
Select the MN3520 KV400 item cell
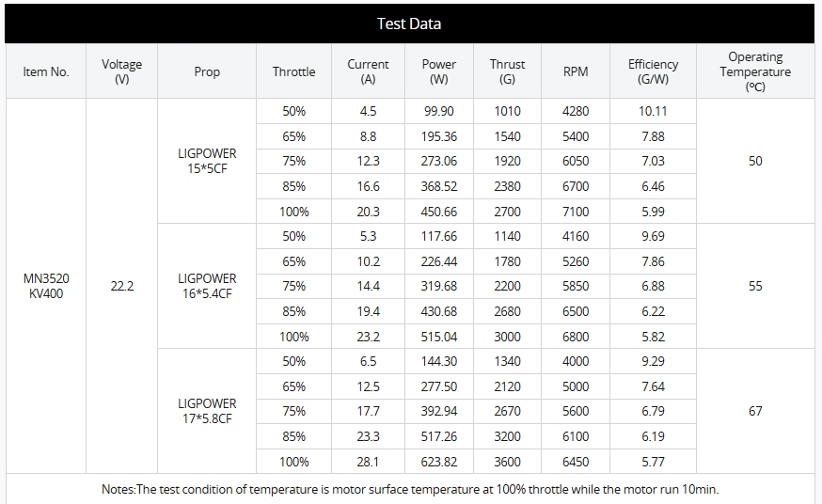tap(46, 286)
